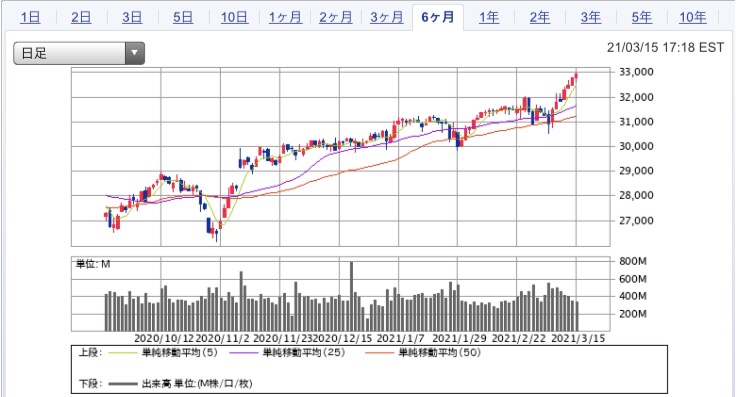Open the 2ヶ月 chart tab
Viewport: 740px width, 397px height.
pos(336,17)
